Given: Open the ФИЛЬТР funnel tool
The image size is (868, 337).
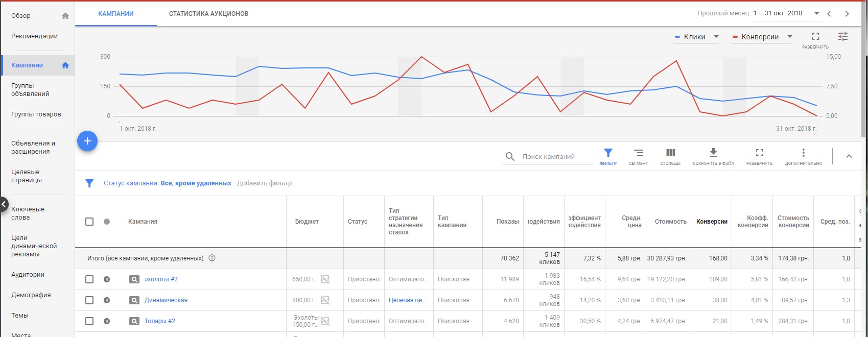Looking at the screenshot, I should [x=608, y=156].
